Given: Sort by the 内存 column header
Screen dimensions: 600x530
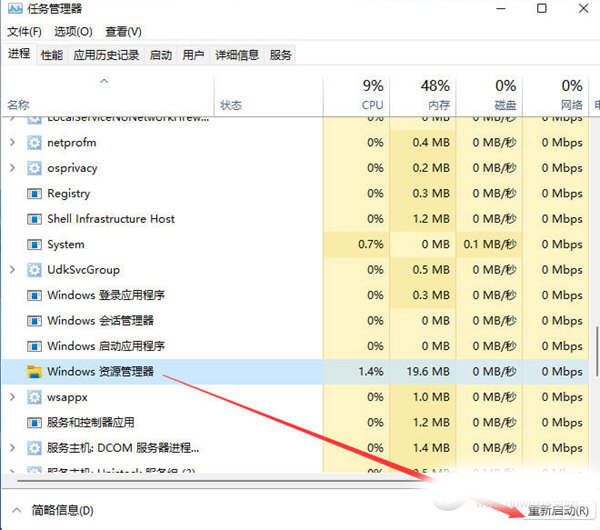Looking at the screenshot, I should click(423, 96).
